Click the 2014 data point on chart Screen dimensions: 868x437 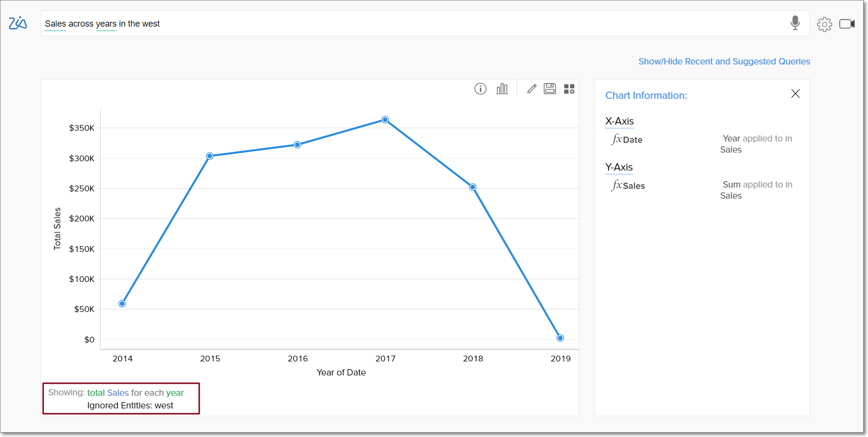pyautogui.click(x=122, y=304)
